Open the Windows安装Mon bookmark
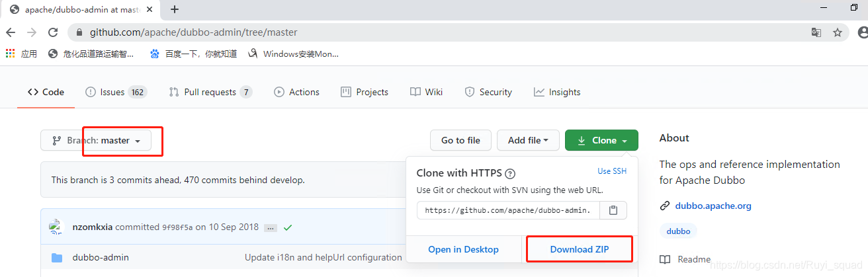868x277 pixels. click(x=293, y=54)
